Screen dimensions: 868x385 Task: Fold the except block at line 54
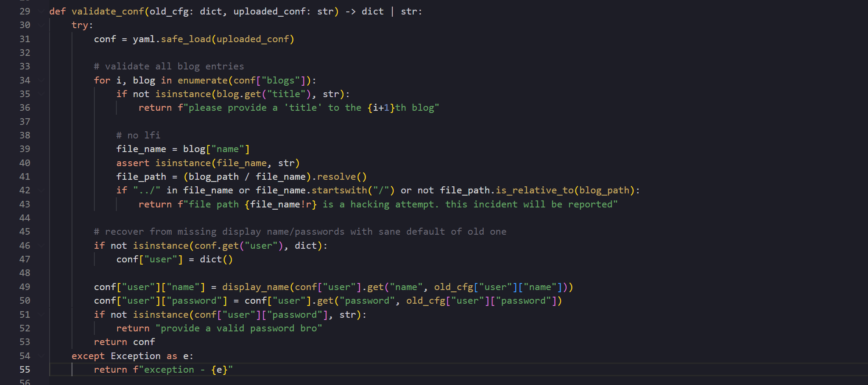pyautogui.click(x=41, y=356)
